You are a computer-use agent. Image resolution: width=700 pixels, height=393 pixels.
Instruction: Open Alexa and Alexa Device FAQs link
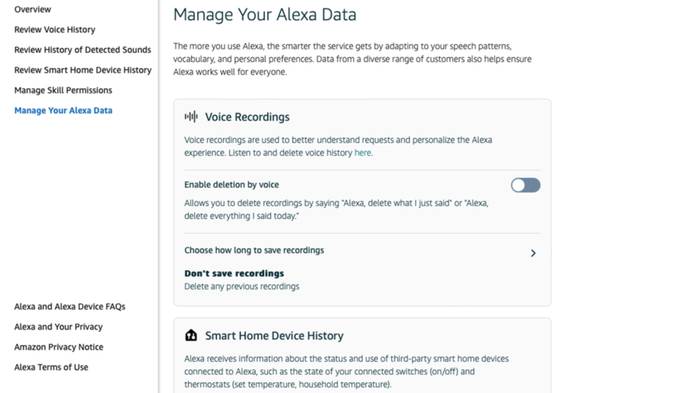(70, 306)
